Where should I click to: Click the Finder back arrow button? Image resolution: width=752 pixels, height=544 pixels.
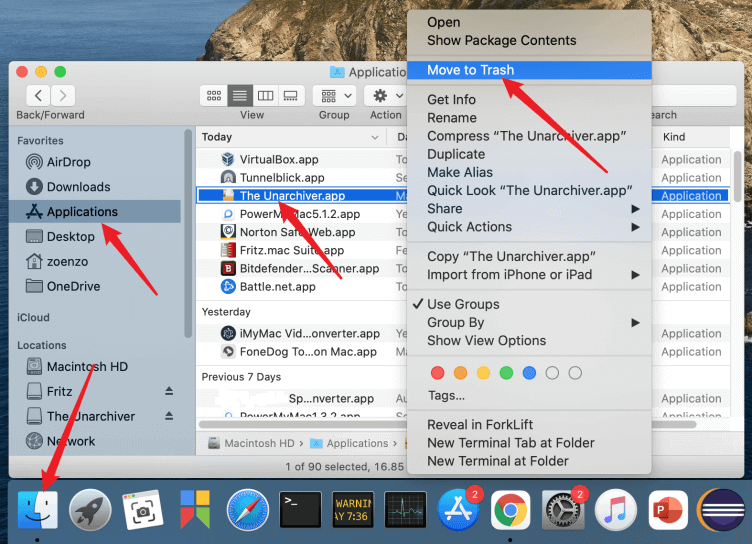(x=38, y=95)
